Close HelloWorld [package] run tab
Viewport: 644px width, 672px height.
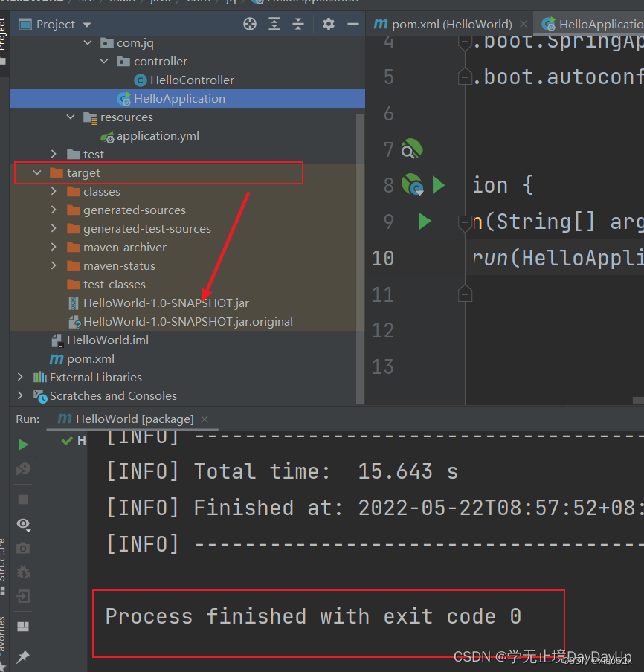point(205,419)
